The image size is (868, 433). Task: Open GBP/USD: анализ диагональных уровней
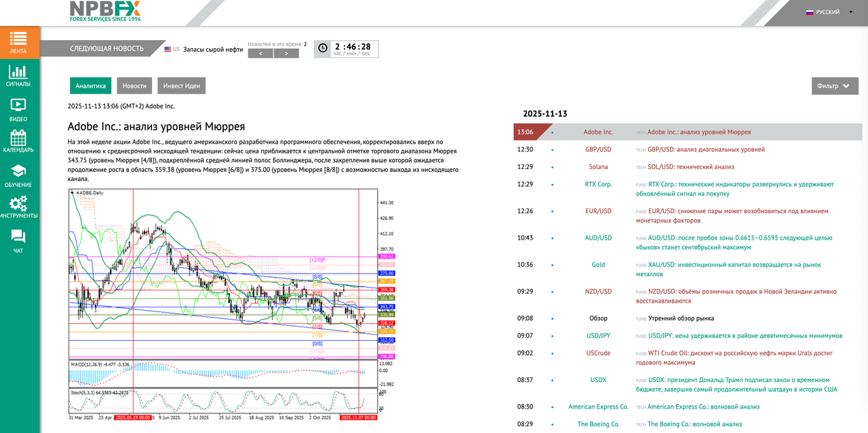[x=706, y=149]
